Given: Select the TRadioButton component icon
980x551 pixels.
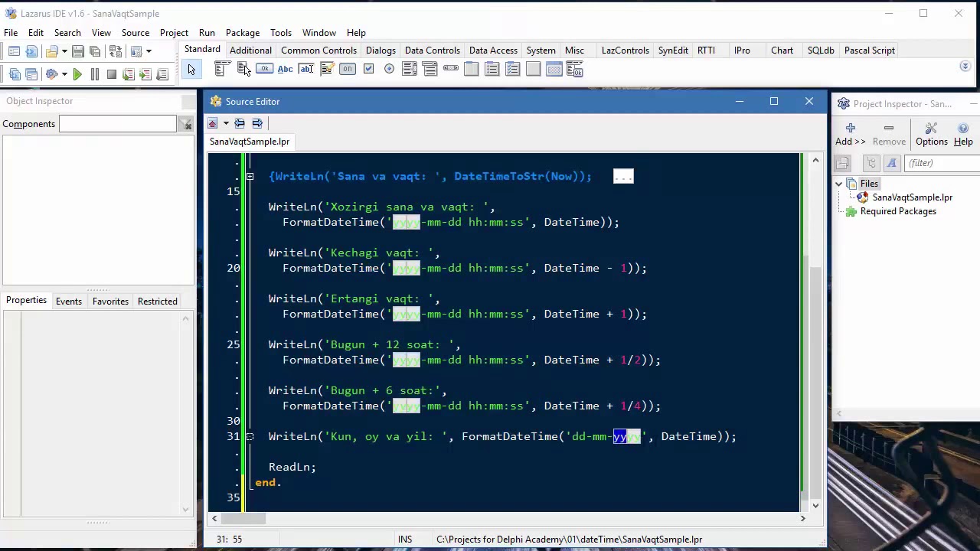Looking at the screenshot, I should 389,70.
